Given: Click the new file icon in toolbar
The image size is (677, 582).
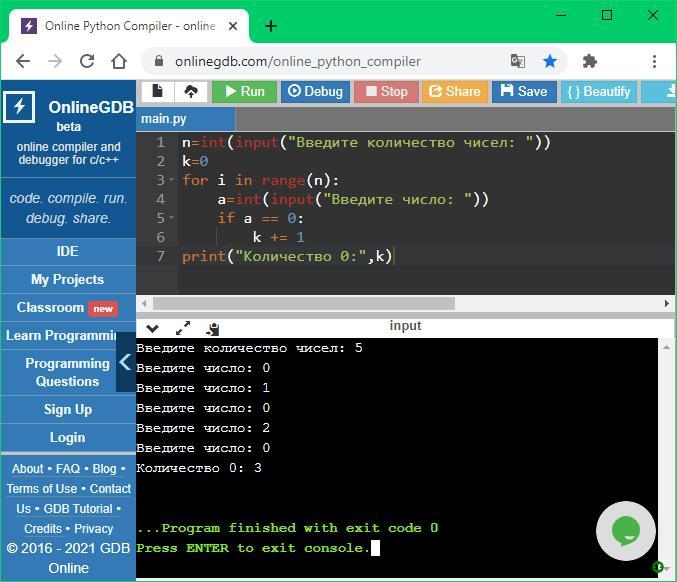Looking at the screenshot, I should coord(157,91).
